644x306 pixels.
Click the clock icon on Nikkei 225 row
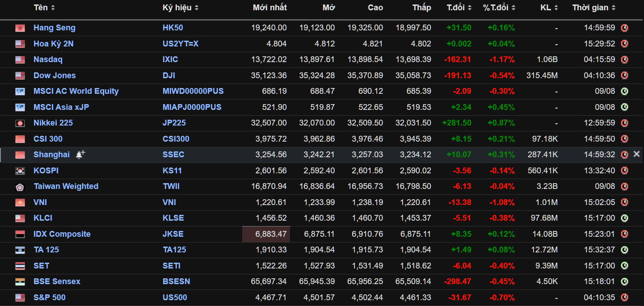624,123
